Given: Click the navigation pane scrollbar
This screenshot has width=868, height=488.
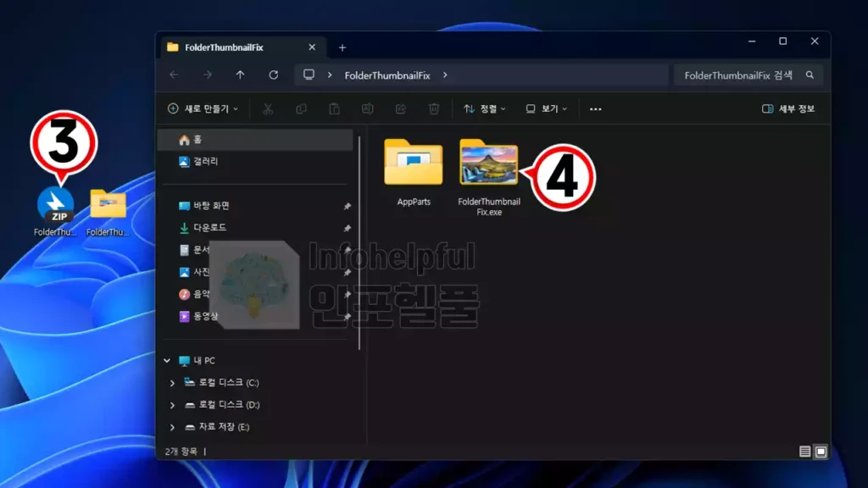Looking at the screenshot, I should [x=359, y=243].
